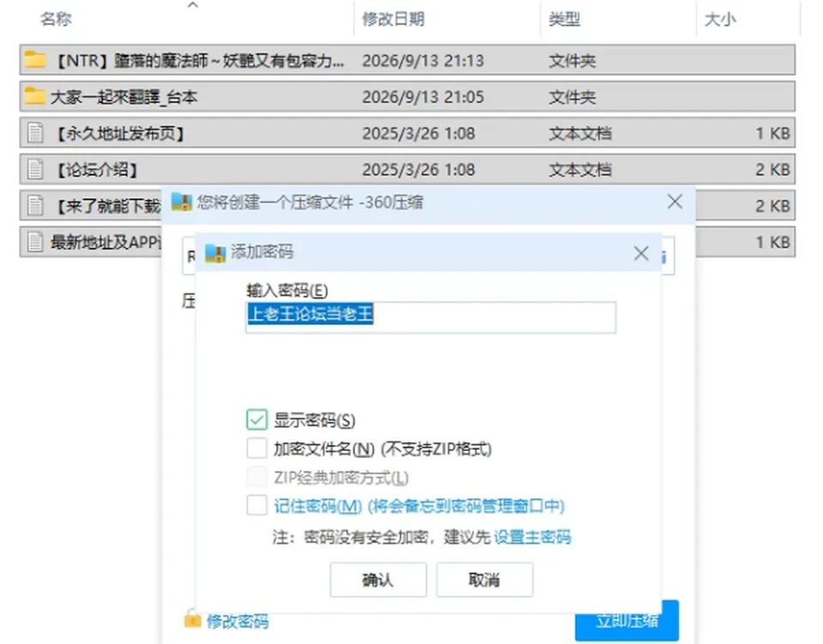823x644 pixels.
Task: Tick the greyed-out ZIP经典加密方式(L) checkbox
Action: (x=256, y=477)
